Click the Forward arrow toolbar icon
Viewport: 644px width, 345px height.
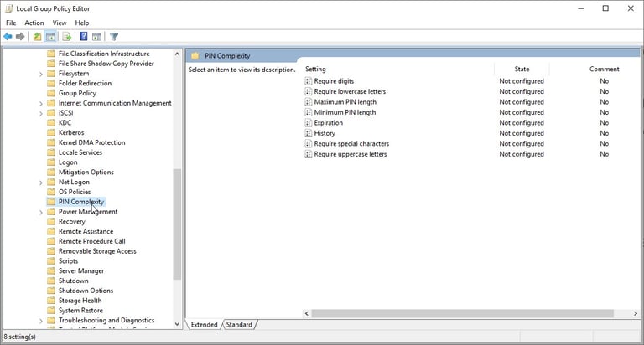pos(20,37)
